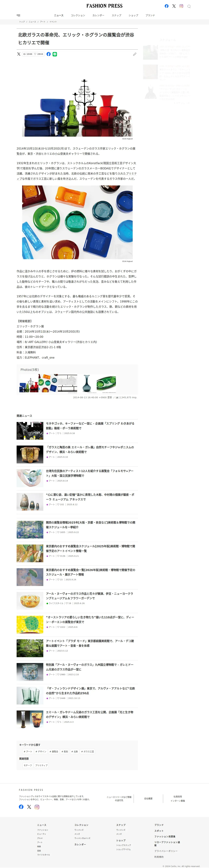
Task: Share the article on X below the headline
Action: 19,54
